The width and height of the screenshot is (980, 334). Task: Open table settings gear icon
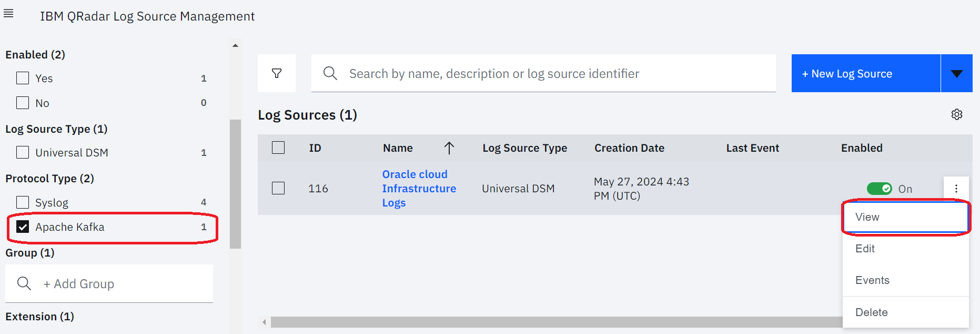(x=957, y=114)
